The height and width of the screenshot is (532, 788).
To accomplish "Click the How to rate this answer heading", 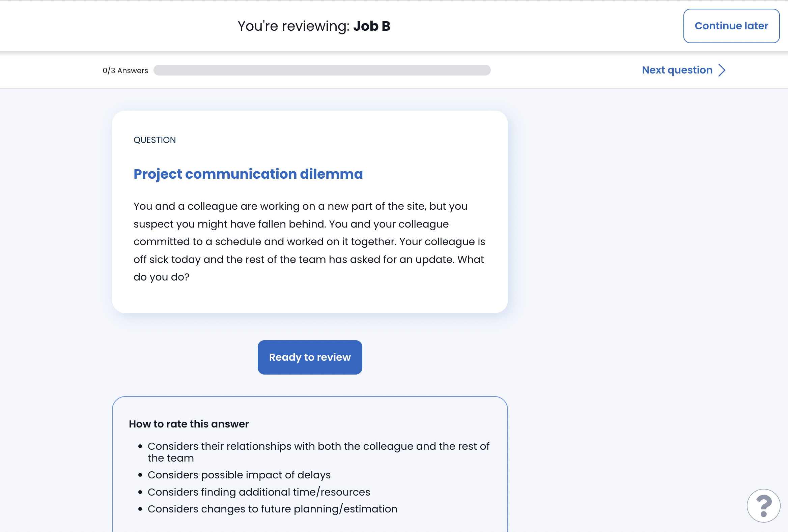I will coord(189,424).
